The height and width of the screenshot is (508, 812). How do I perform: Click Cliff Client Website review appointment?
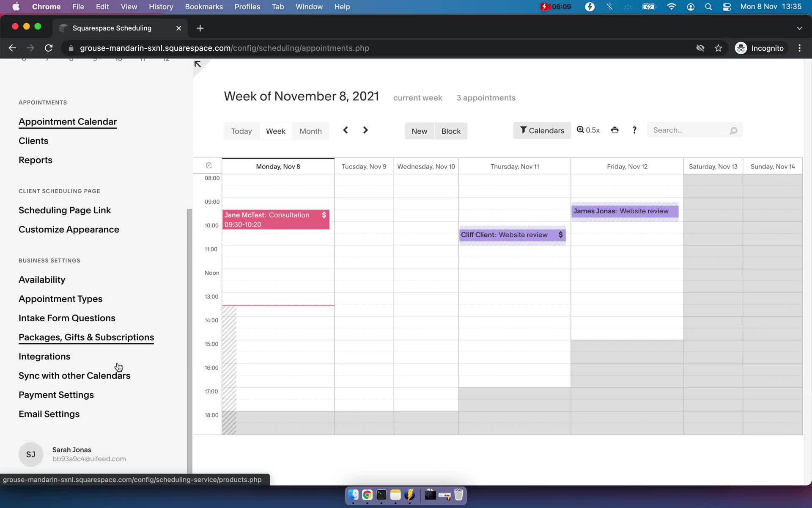coord(512,234)
